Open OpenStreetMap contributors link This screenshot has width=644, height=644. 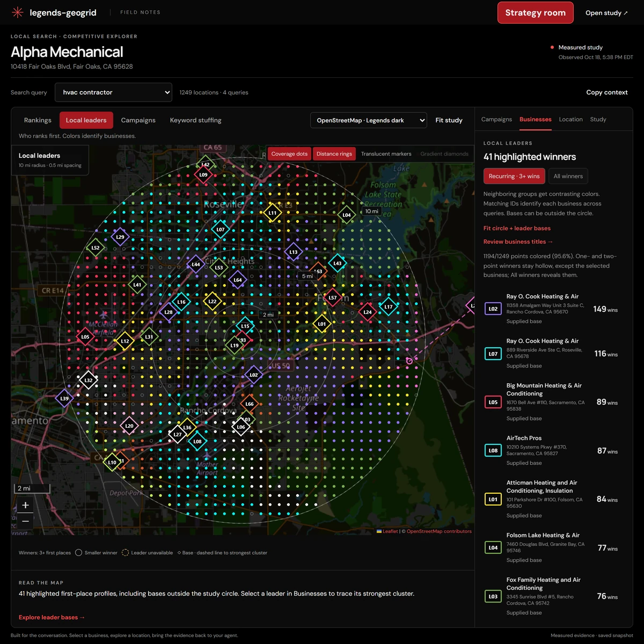point(439,531)
